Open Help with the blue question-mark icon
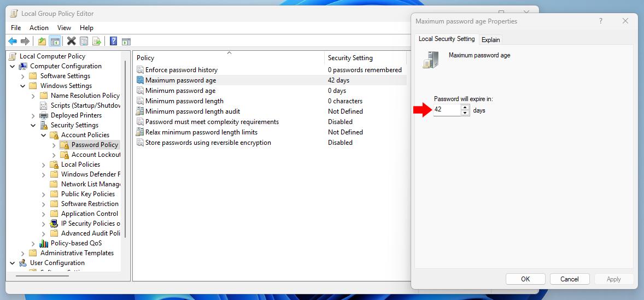Image resolution: width=644 pixels, height=300 pixels. point(113,41)
